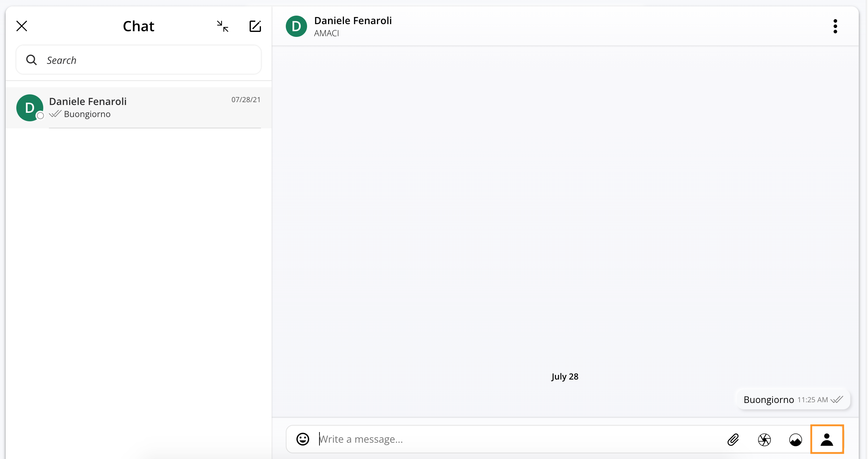Collapse the chat window with the shrink arrows
The height and width of the screenshot is (459, 868).
223,26
